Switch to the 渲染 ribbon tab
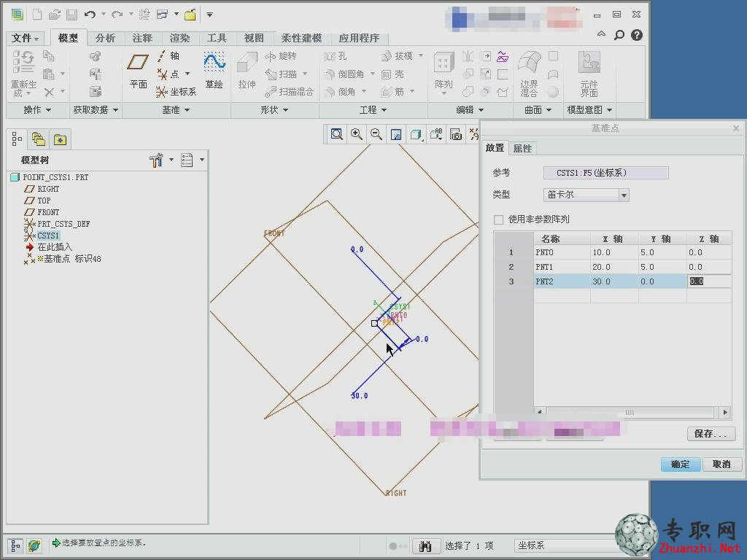This screenshot has height=560, width=747. pyautogui.click(x=179, y=38)
